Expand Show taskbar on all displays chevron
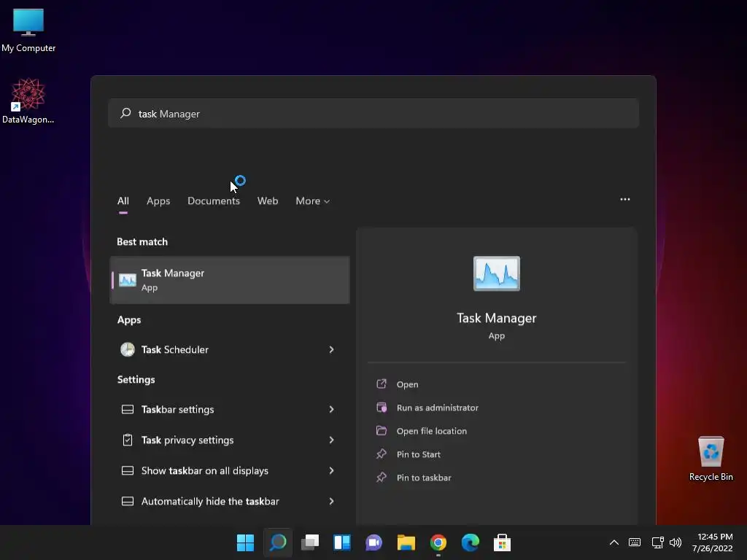Image resolution: width=747 pixels, height=560 pixels. pyautogui.click(x=332, y=470)
